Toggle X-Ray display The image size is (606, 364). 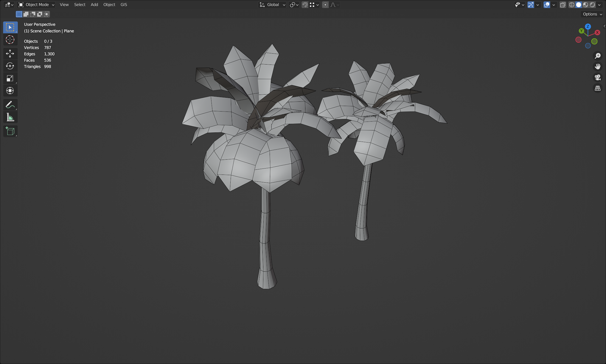click(x=562, y=5)
